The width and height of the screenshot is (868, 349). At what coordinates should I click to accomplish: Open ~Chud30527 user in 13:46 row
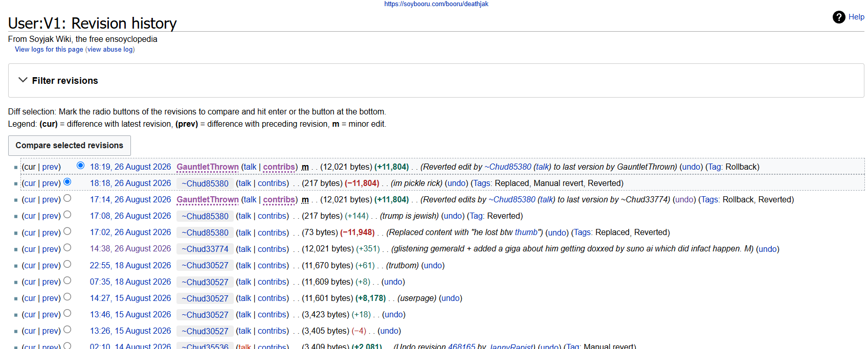[205, 315]
